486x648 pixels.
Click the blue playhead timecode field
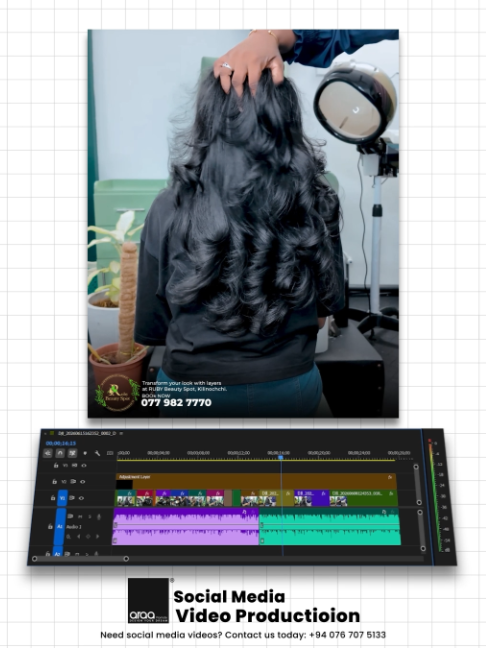pyautogui.click(x=61, y=443)
